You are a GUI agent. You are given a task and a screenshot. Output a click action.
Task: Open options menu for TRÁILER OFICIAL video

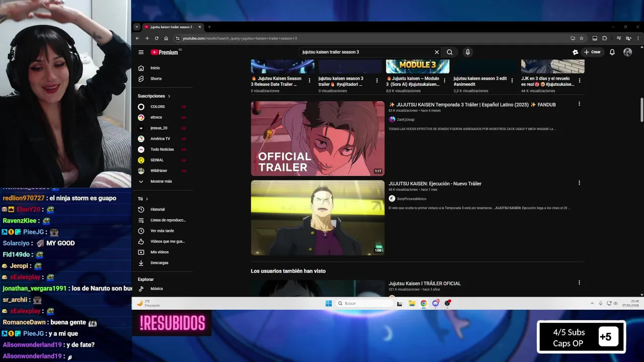click(x=579, y=283)
